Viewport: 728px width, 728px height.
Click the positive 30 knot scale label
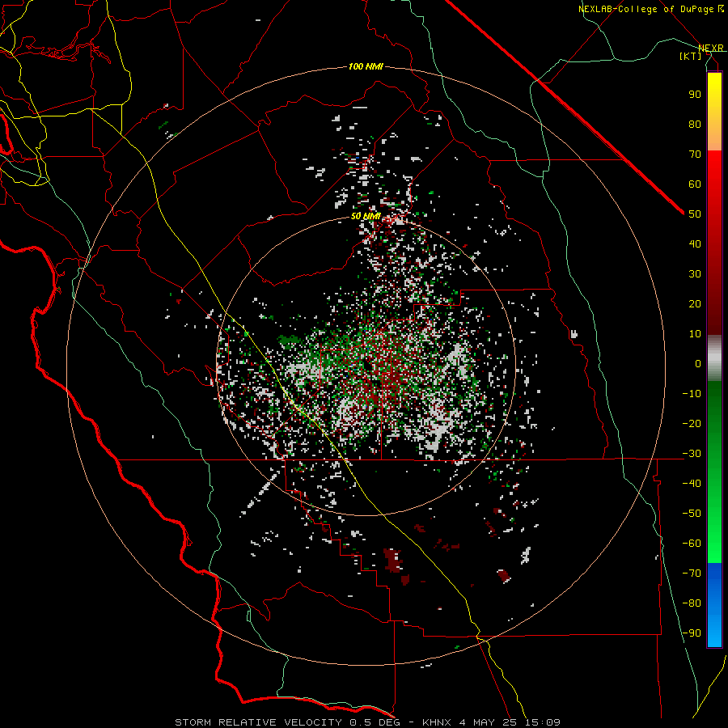click(695, 274)
